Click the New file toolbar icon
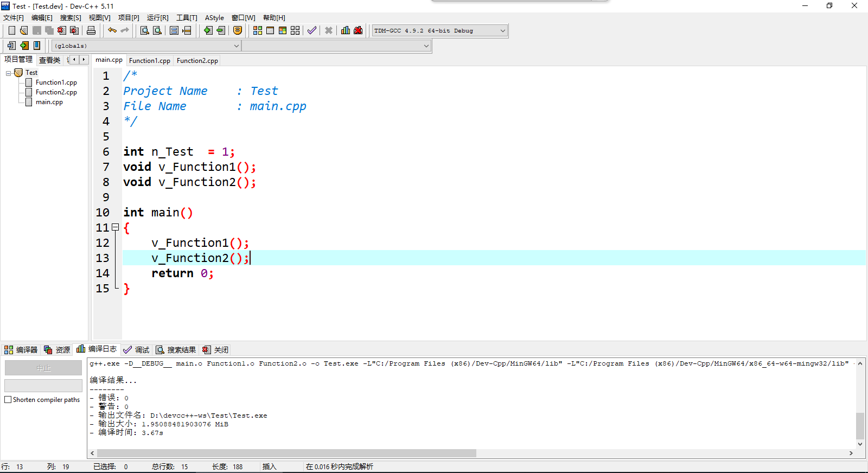868x473 pixels. coord(12,30)
